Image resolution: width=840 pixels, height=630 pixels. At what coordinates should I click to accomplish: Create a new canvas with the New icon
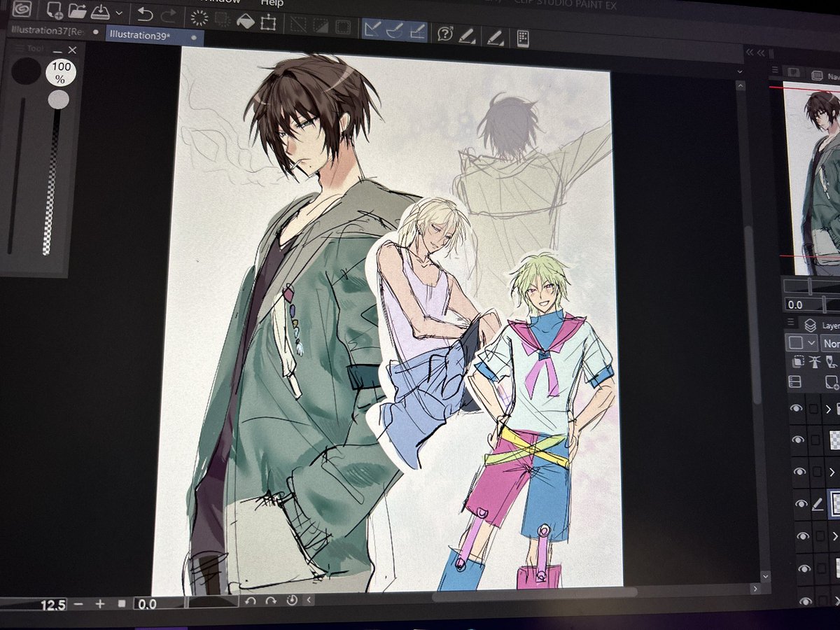(x=55, y=11)
